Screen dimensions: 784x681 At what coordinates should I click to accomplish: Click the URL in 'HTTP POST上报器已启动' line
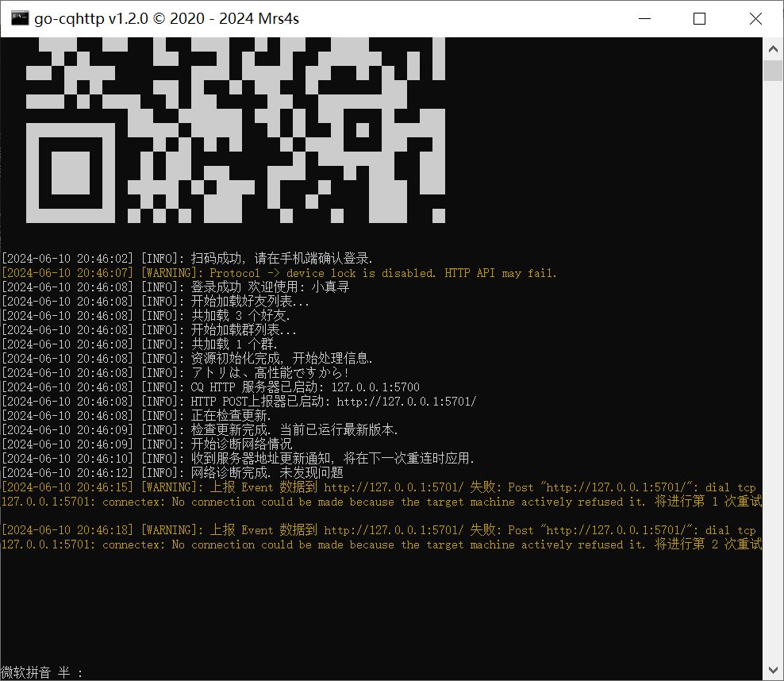(406, 402)
